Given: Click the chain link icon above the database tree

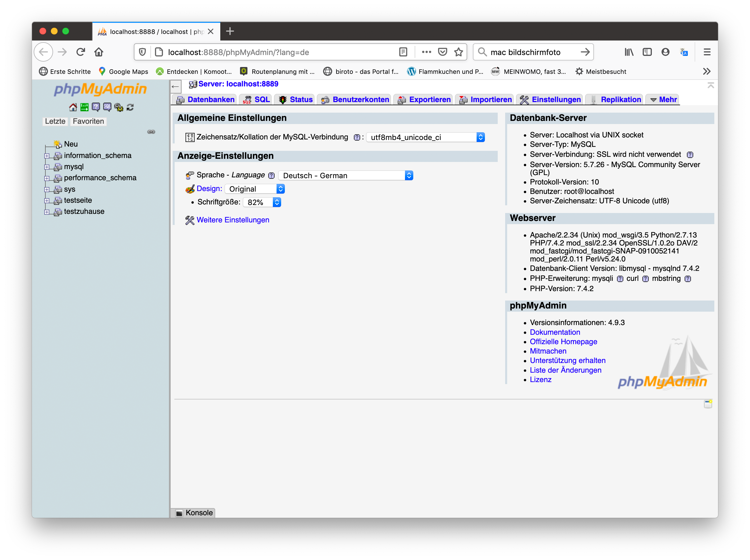Looking at the screenshot, I should [x=151, y=132].
